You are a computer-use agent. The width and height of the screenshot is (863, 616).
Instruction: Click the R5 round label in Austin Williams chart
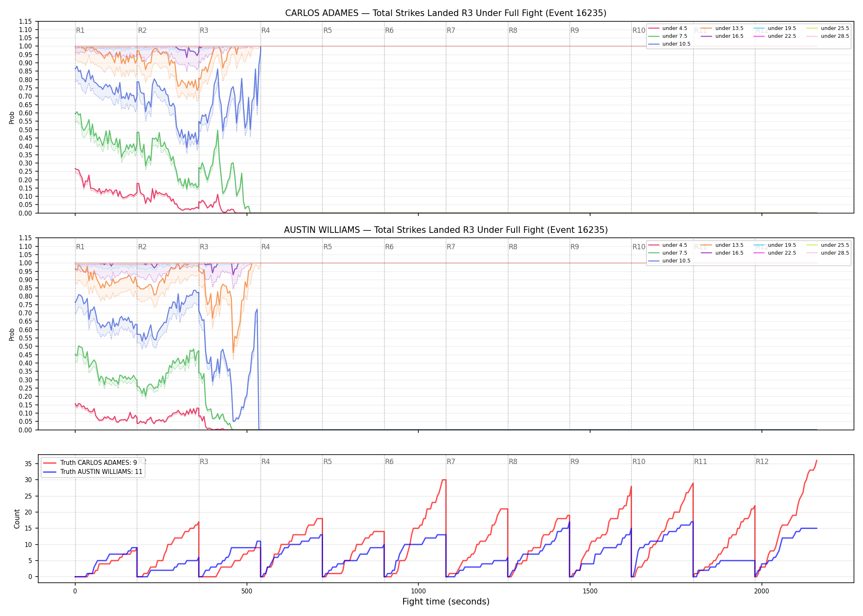(328, 247)
